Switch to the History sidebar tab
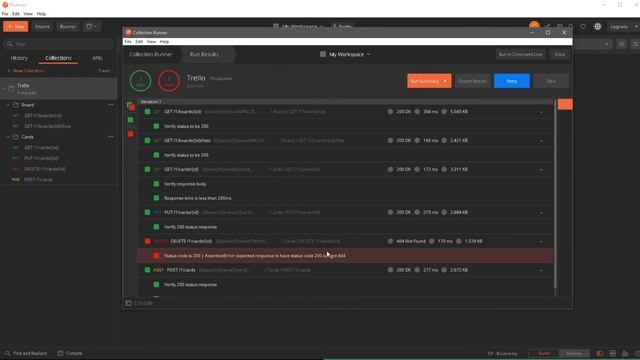 click(19, 58)
